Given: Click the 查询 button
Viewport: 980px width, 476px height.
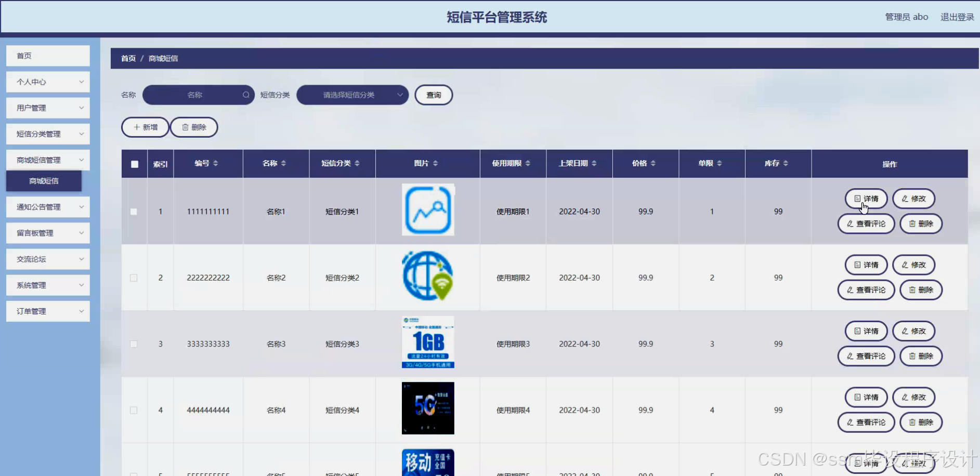Looking at the screenshot, I should pos(434,95).
